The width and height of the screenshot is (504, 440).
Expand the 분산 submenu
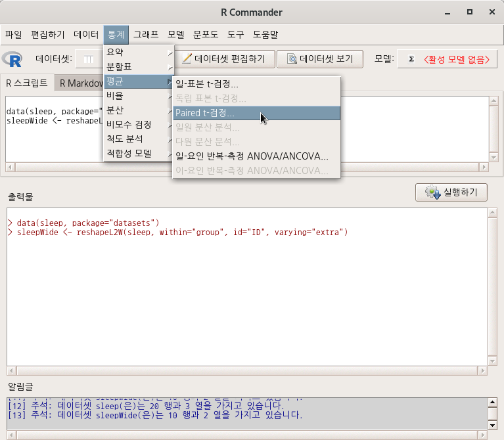pyautogui.click(x=139, y=110)
